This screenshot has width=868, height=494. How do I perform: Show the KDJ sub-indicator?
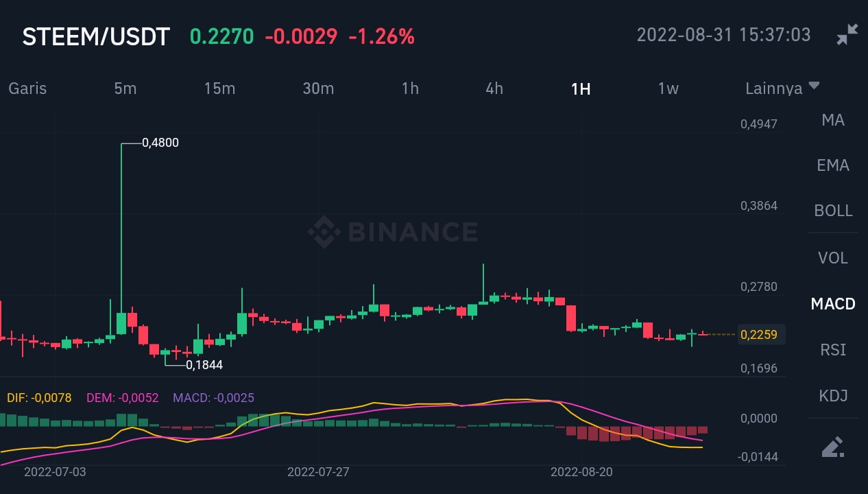(833, 396)
